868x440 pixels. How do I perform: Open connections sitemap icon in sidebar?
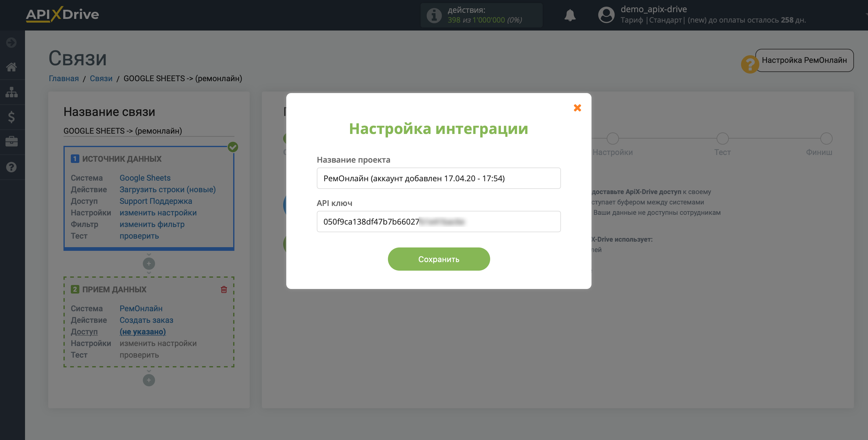point(12,92)
